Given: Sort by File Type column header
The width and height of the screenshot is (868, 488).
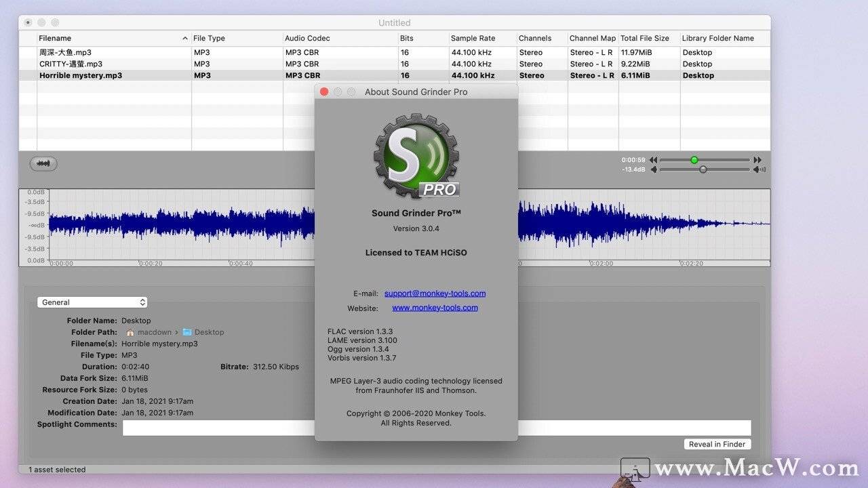Looking at the screenshot, I should 237,39.
